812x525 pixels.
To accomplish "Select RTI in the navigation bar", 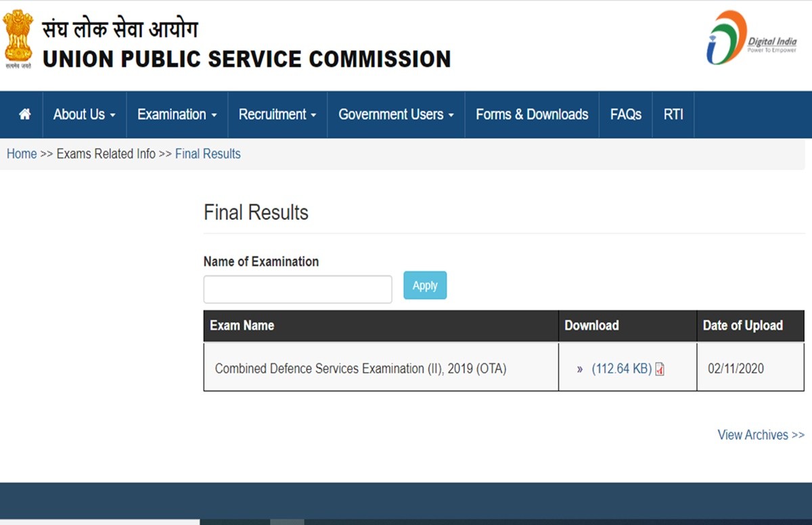I will click(x=673, y=114).
